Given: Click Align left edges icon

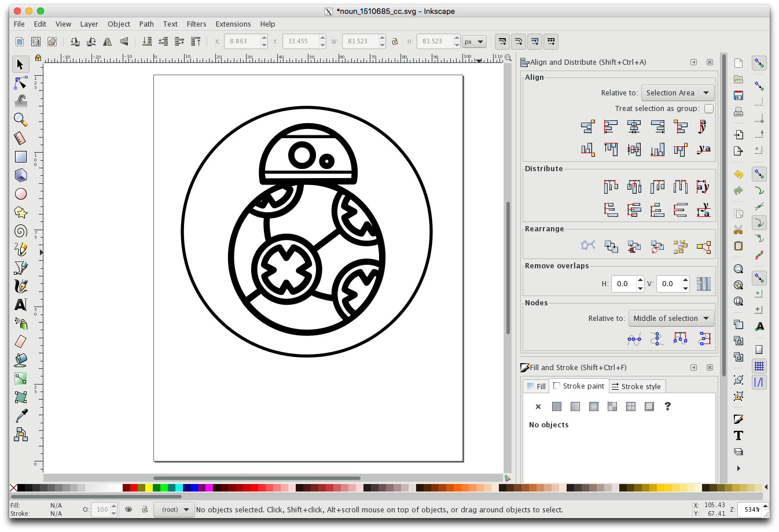Looking at the screenshot, I should pyautogui.click(x=611, y=127).
